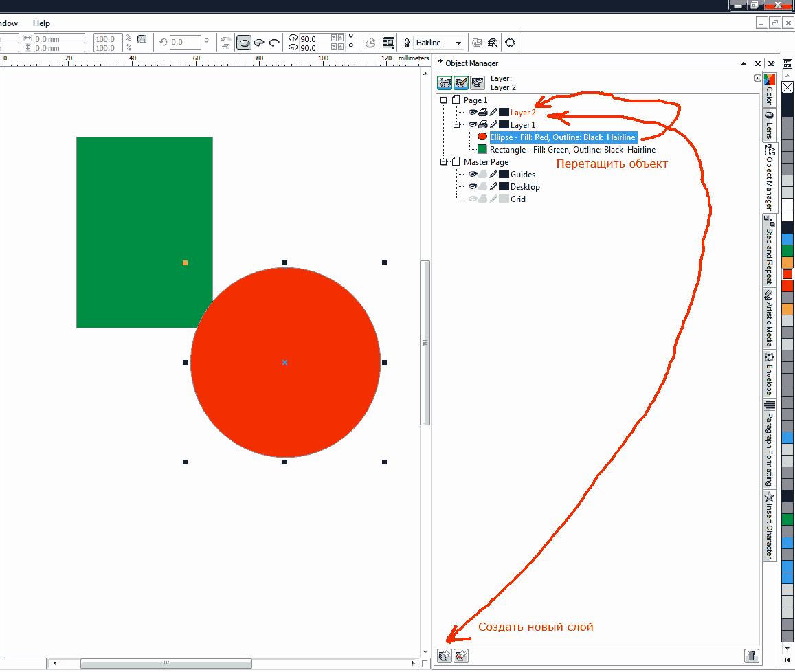Select Layer 2 in the Object Manager
This screenshot has height=672, width=795.
[x=523, y=113]
